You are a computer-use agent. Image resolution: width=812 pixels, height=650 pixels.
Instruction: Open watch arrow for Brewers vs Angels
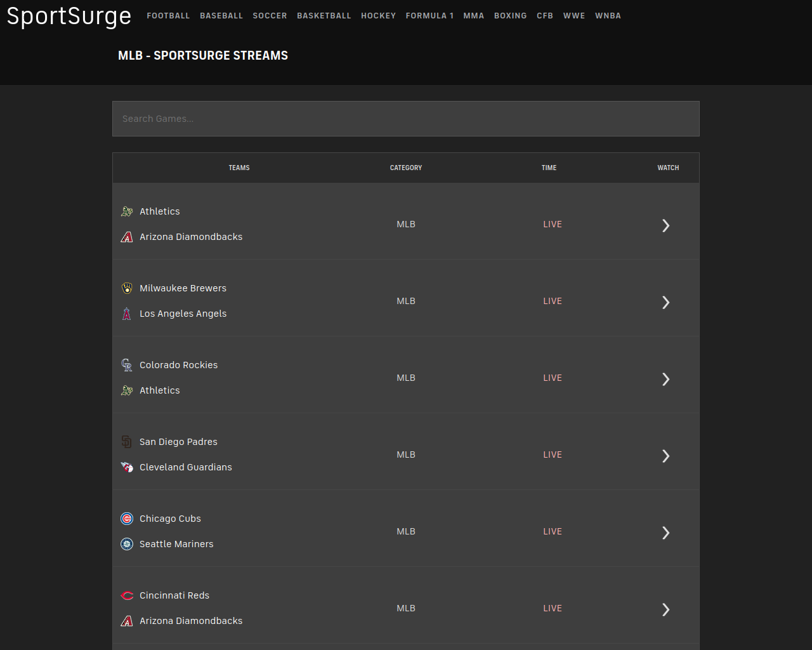point(665,302)
